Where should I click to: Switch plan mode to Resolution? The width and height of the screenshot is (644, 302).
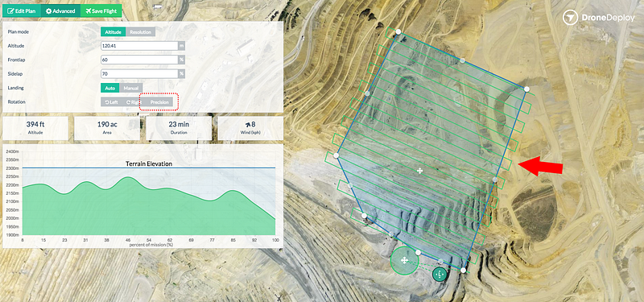140,32
